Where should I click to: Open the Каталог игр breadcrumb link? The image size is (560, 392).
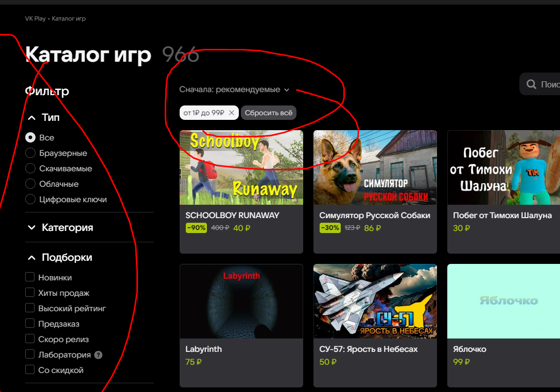point(68,19)
